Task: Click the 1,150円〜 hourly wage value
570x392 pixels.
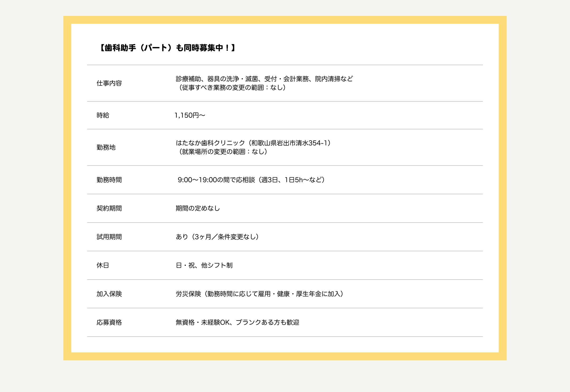Action: (x=190, y=115)
